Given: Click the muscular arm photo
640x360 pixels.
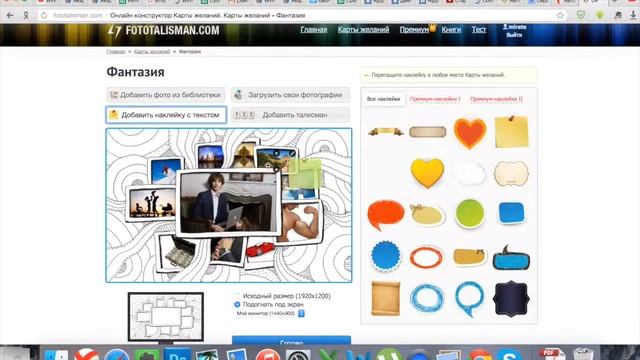Looking at the screenshot, I should [301, 221].
